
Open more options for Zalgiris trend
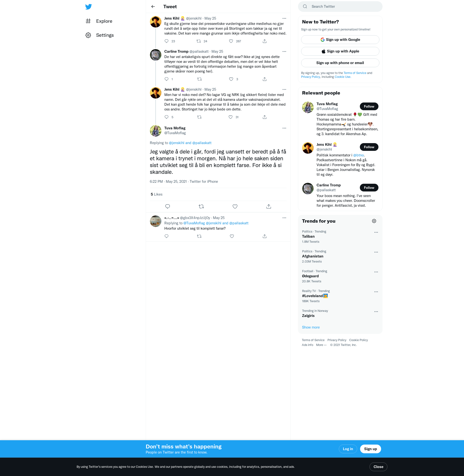(376, 312)
